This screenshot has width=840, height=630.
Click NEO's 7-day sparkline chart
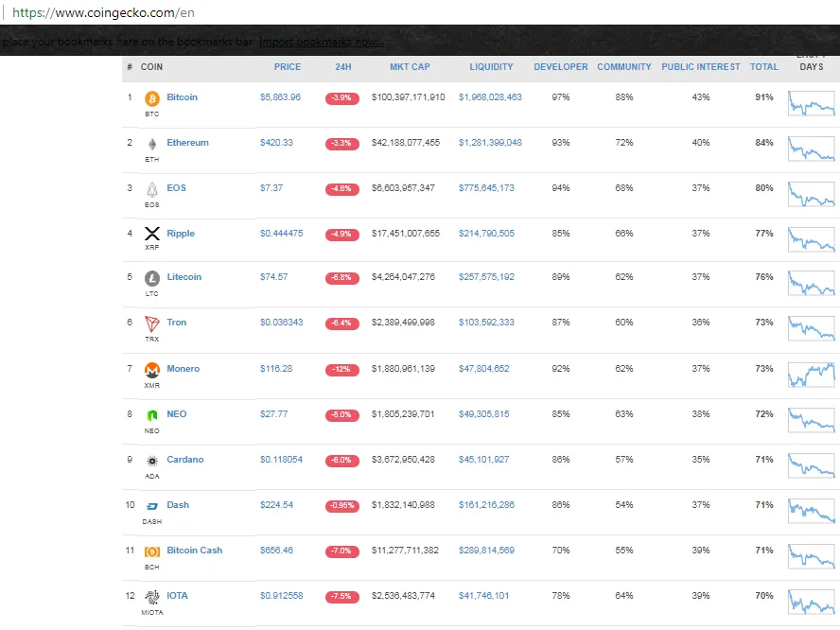(811, 421)
